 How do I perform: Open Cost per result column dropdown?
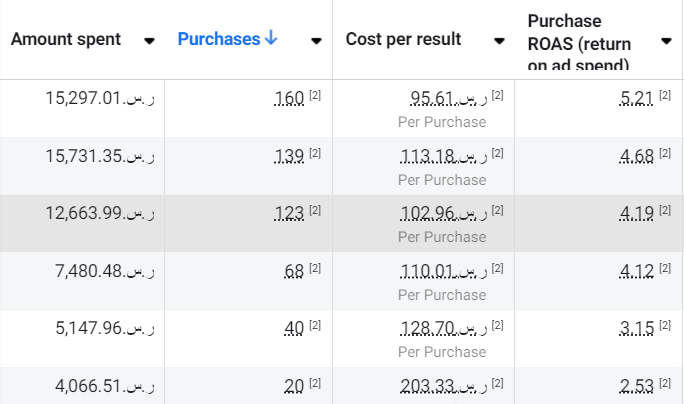[x=499, y=41]
